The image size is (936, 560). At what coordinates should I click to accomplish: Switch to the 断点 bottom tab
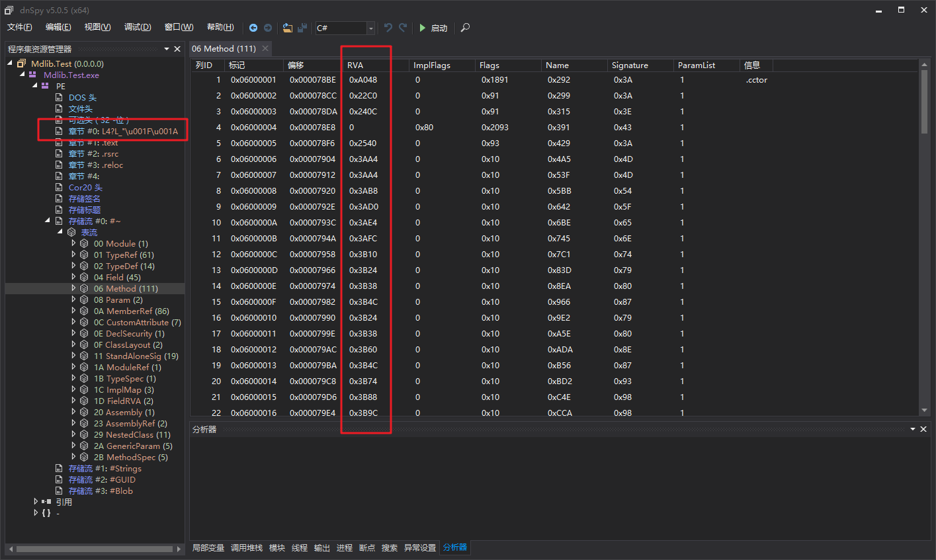pyautogui.click(x=366, y=547)
